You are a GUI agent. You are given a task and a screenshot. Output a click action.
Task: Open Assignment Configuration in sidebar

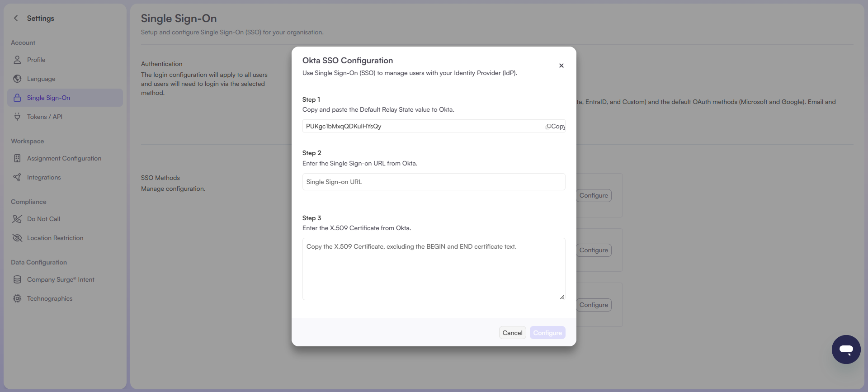pyautogui.click(x=64, y=158)
